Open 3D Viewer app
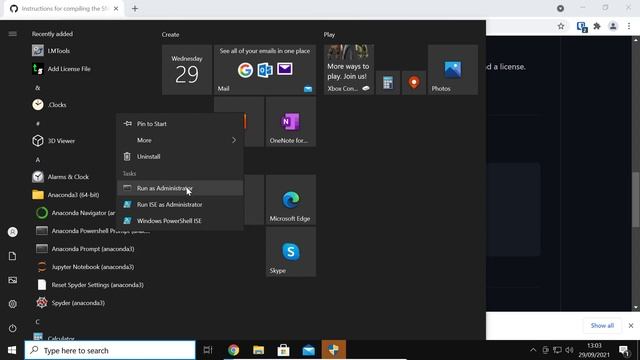The height and width of the screenshot is (360, 640). [61, 141]
